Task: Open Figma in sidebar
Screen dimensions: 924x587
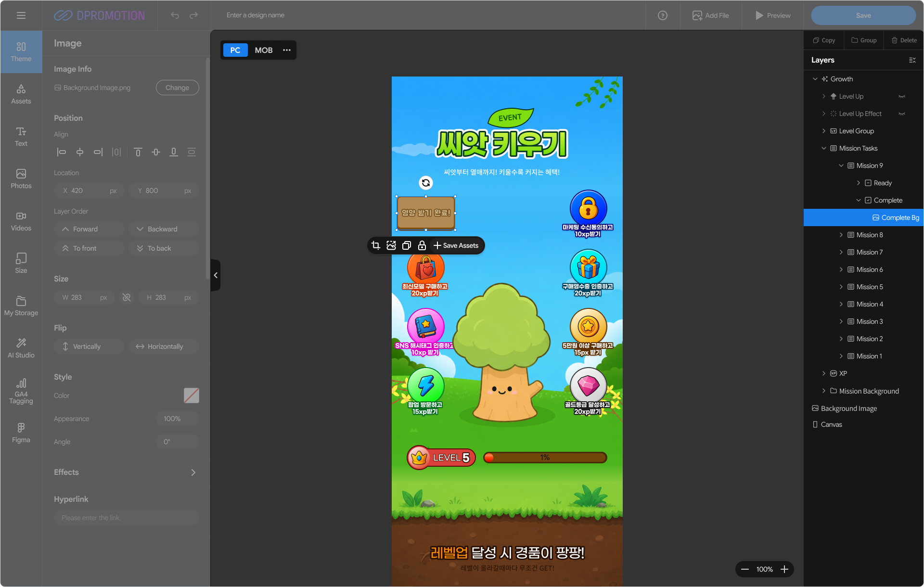Action: (x=21, y=433)
